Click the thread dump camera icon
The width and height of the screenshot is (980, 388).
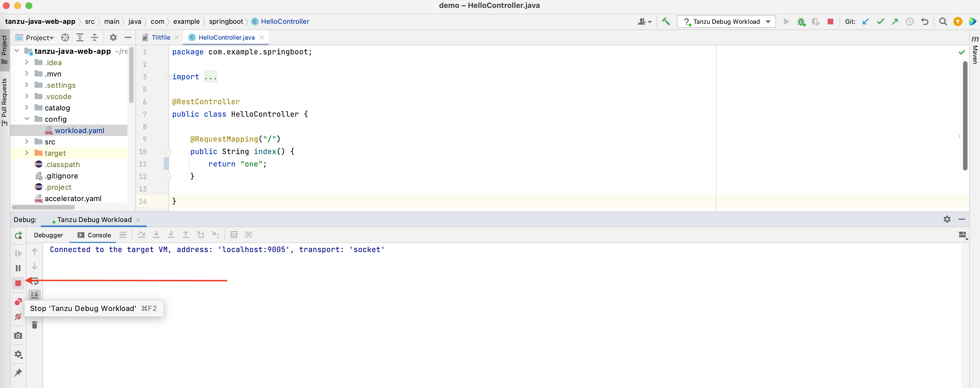coord(18,336)
